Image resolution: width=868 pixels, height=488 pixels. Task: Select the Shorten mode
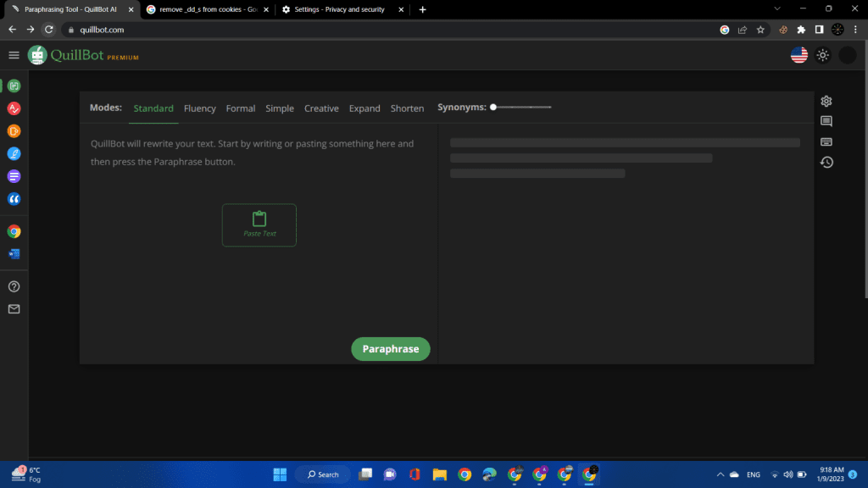407,108
